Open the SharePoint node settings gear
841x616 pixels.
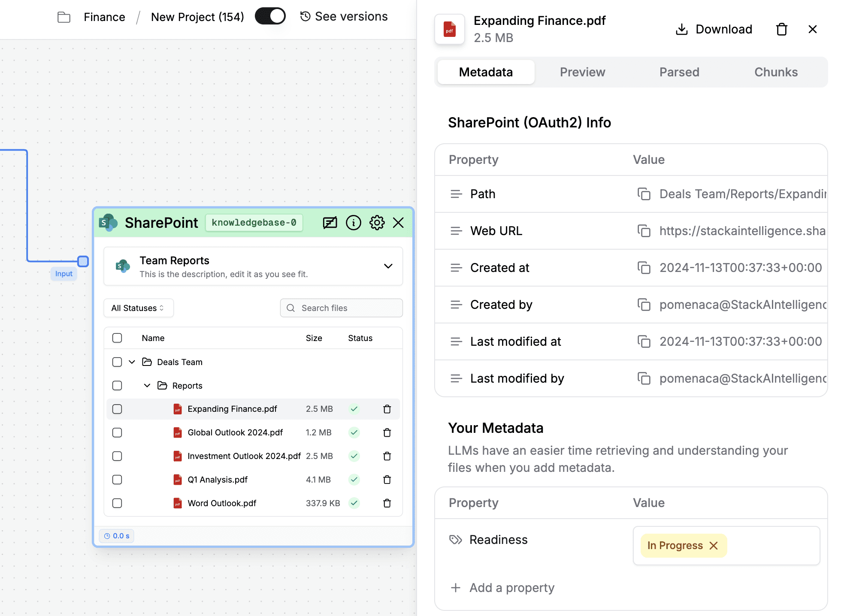(x=377, y=223)
